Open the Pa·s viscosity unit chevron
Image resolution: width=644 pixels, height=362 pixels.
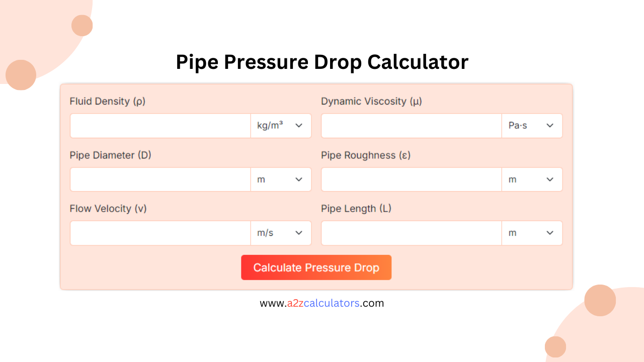click(x=549, y=125)
